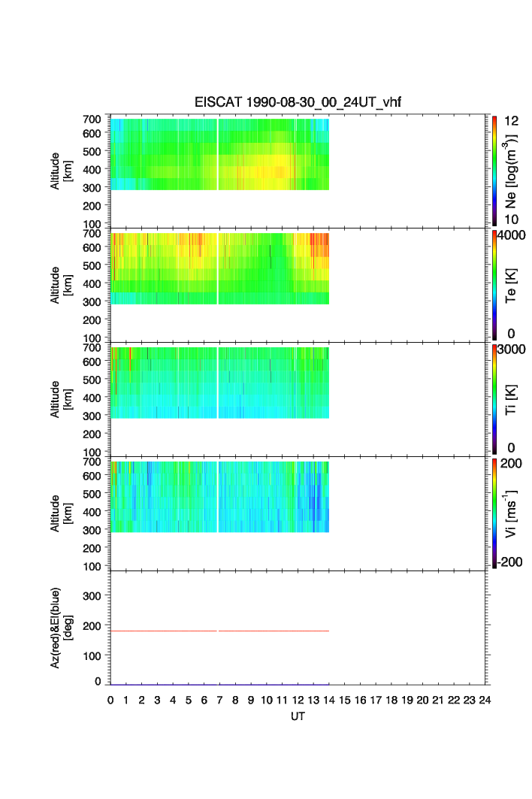The image size is (532, 799).
Task: Click the 300 label on azimuth axis
Action: [92, 596]
